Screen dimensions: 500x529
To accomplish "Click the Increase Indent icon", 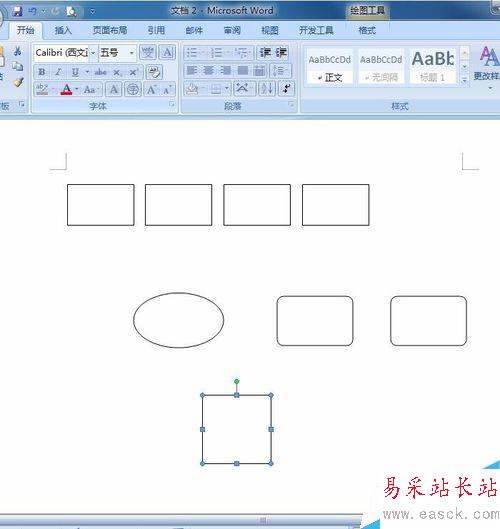I will [x=281, y=53].
